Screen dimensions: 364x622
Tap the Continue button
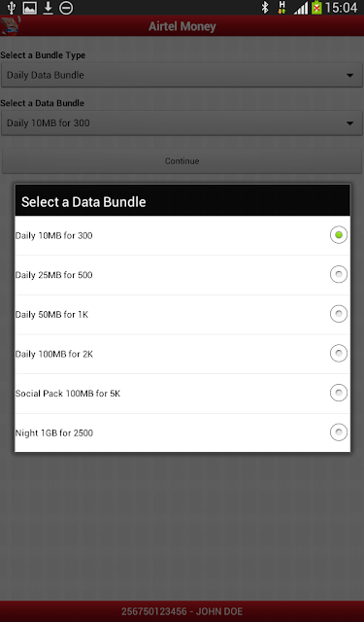pos(182,161)
